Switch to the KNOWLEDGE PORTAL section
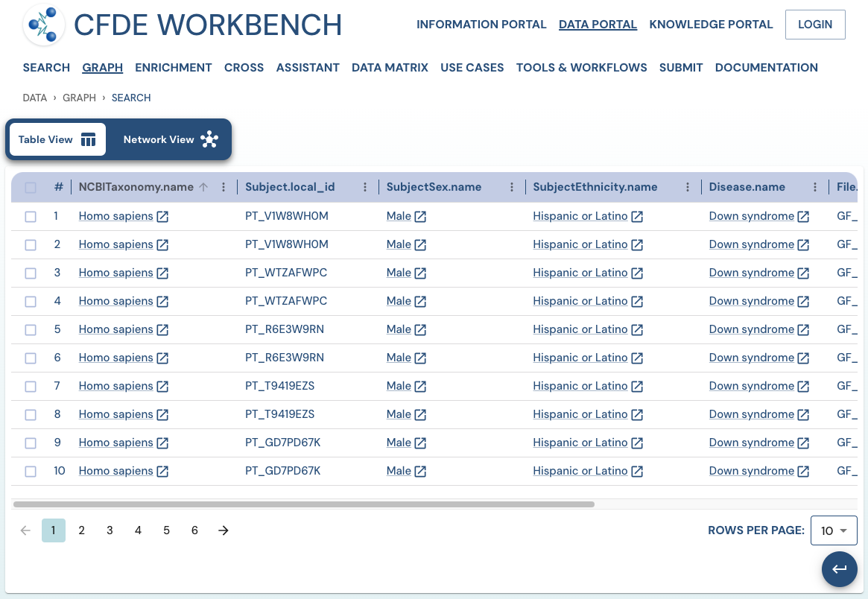Screen dimensions: 868x599 710,24
